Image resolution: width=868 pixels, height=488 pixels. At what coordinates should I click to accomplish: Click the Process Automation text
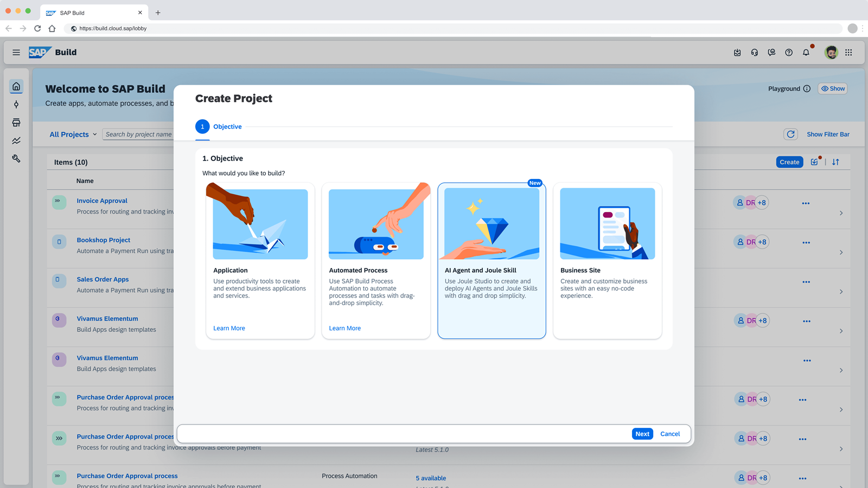(349, 476)
